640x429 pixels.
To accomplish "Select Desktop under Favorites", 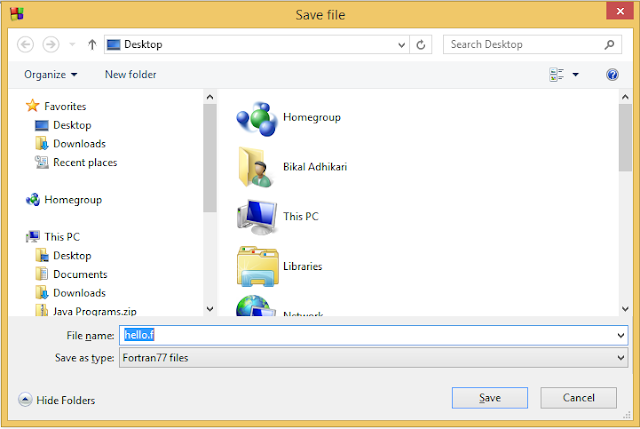I will tap(63, 125).
